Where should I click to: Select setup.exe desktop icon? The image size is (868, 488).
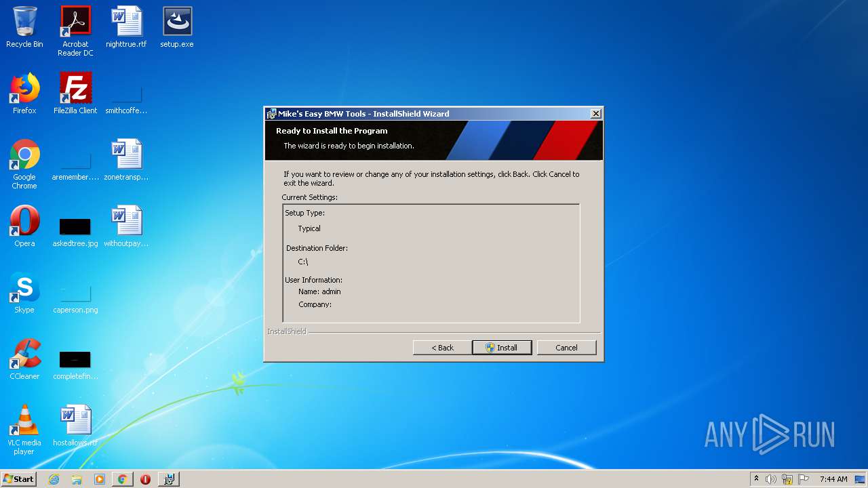(177, 28)
